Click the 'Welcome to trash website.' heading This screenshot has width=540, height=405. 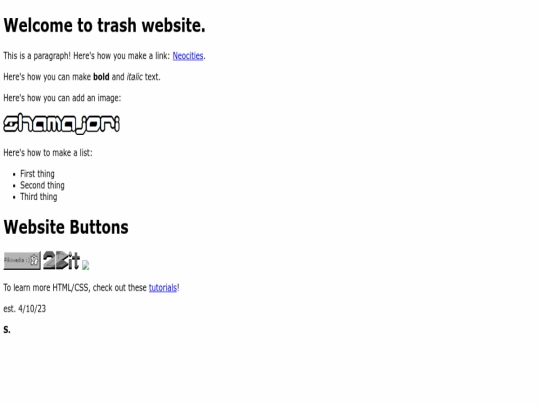(104, 25)
